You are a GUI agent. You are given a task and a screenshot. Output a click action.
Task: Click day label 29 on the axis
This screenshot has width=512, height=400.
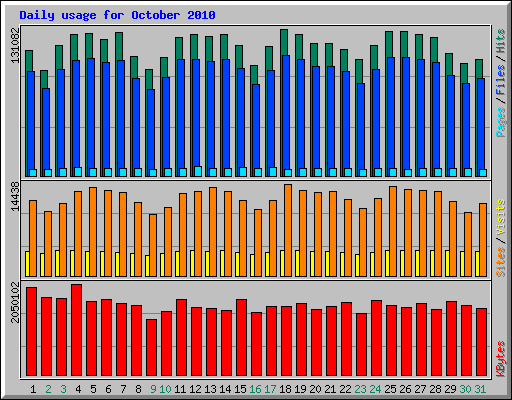tap(450, 389)
